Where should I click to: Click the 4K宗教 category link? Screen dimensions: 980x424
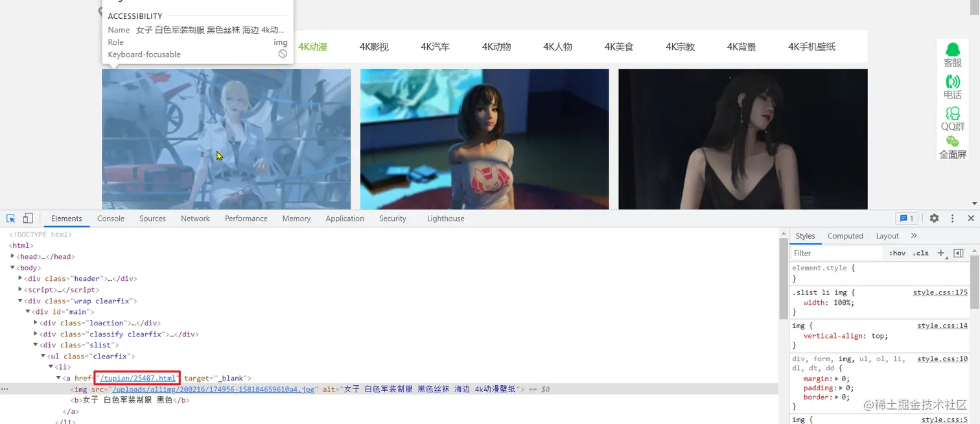680,47
